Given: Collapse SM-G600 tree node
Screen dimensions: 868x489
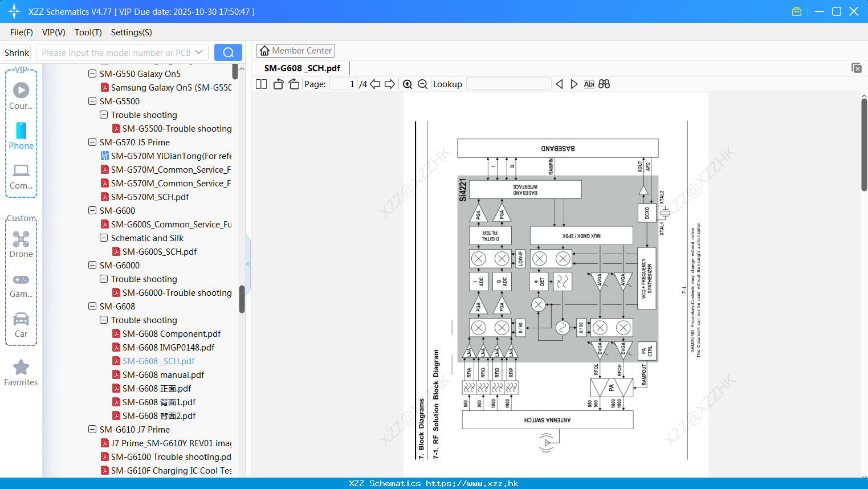Looking at the screenshot, I should coord(92,210).
